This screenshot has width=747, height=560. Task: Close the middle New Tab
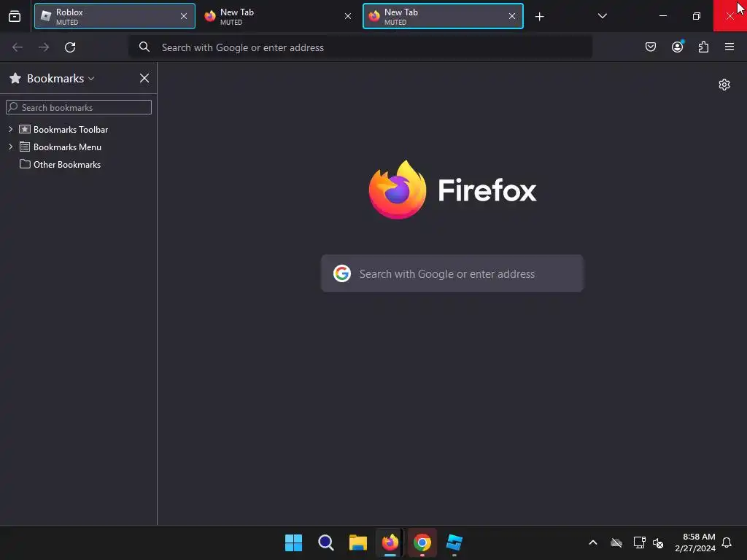coord(348,16)
